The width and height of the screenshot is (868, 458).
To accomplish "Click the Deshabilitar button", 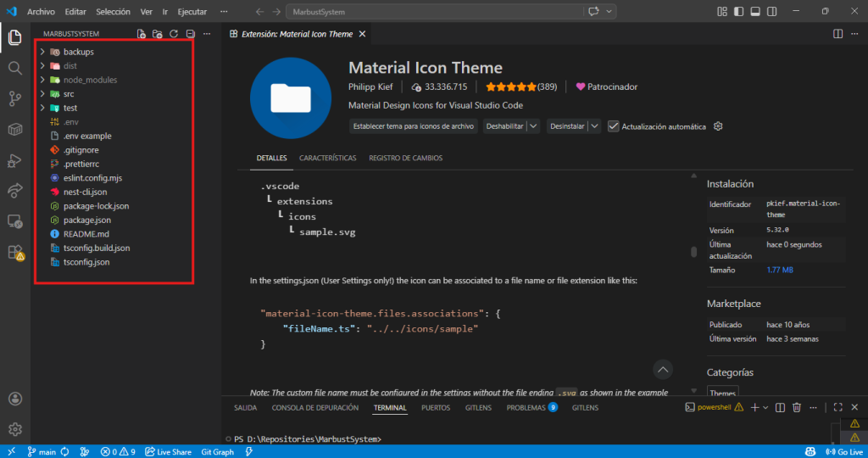I will coord(505,126).
